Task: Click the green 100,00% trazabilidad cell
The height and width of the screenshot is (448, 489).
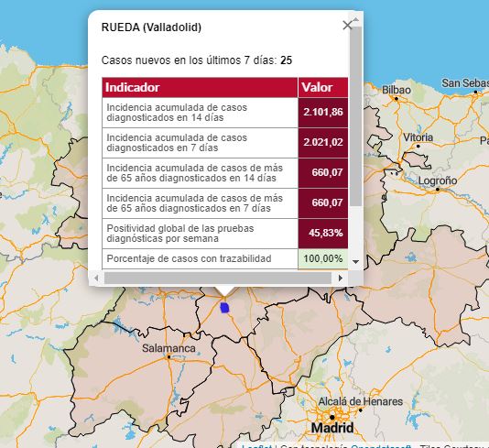Action: [323, 258]
